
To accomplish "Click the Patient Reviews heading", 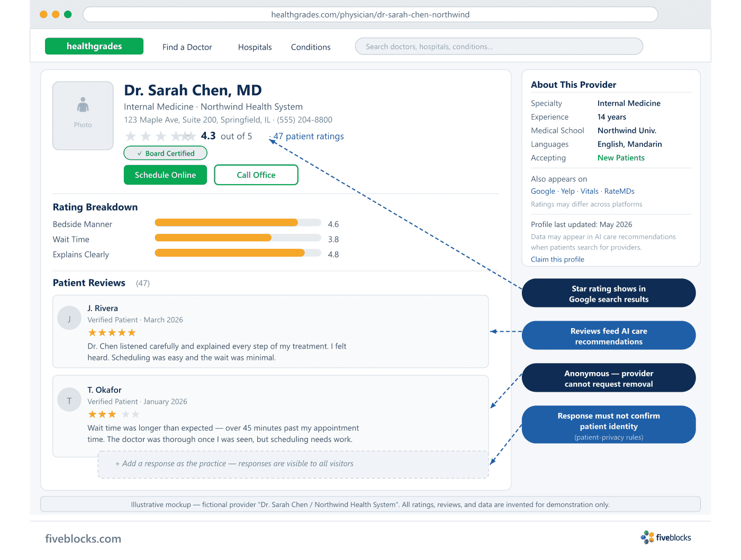I will point(89,283).
